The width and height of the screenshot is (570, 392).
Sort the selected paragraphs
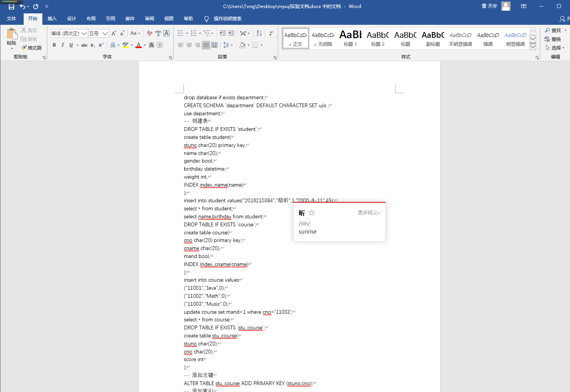pos(259,33)
